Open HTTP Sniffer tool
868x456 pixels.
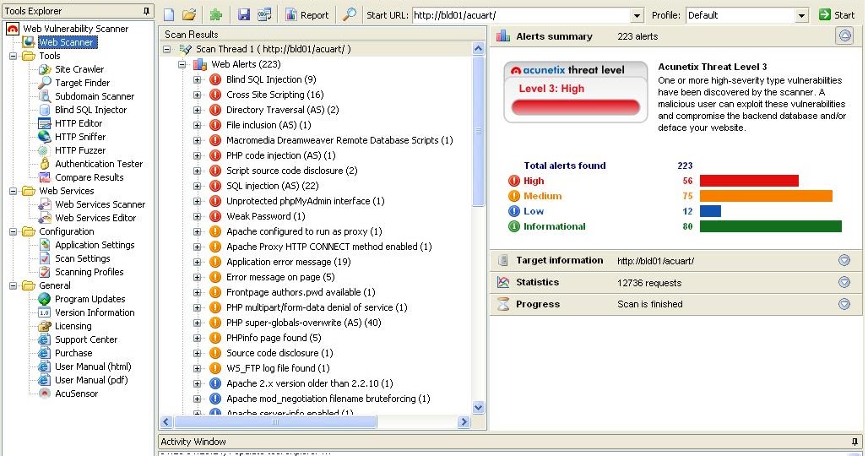79,137
